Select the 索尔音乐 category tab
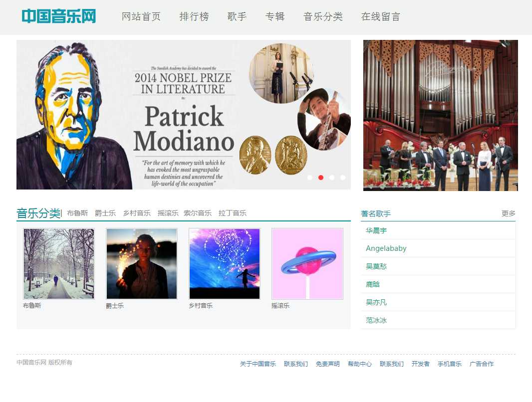 pos(198,213)
